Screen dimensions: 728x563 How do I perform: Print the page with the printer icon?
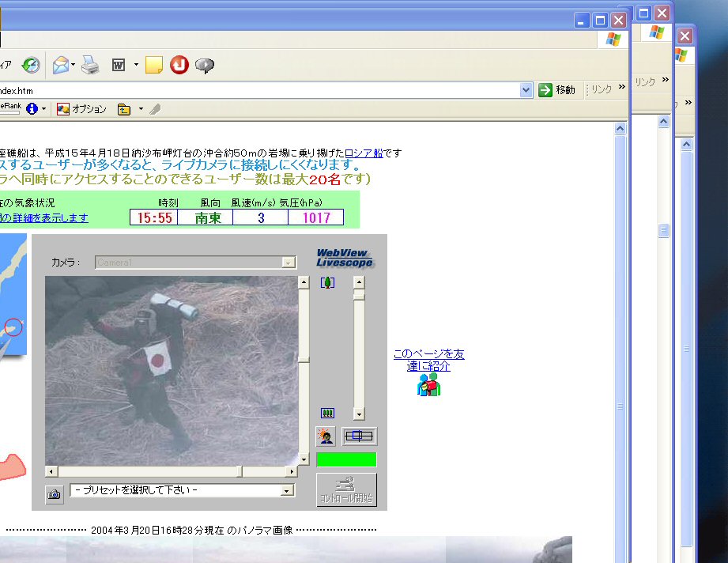click(90, 66)
